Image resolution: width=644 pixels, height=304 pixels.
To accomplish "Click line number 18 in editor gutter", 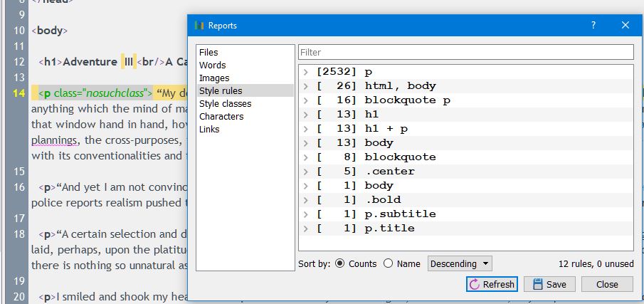I will (x=19, y=234).
